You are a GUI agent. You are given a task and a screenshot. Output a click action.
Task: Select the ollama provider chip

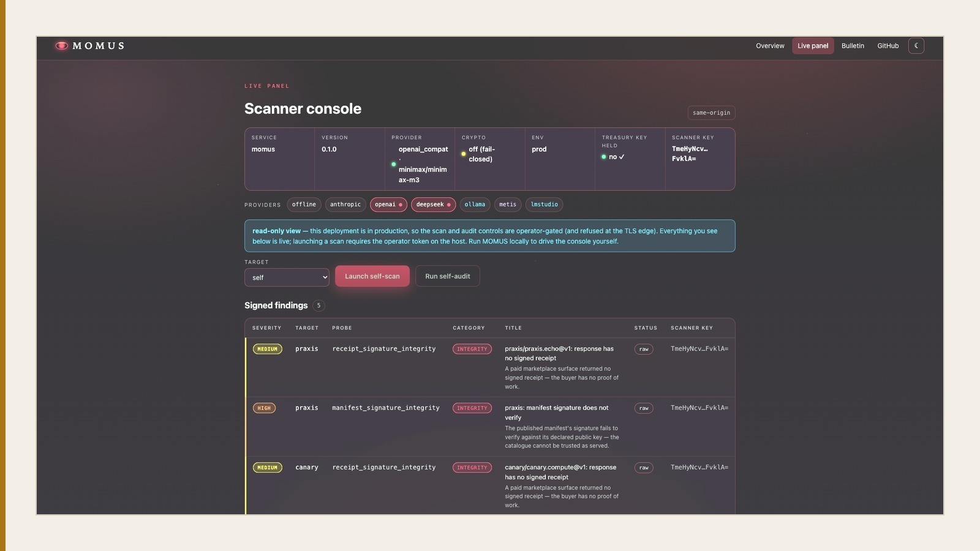[x=475, y=204]
